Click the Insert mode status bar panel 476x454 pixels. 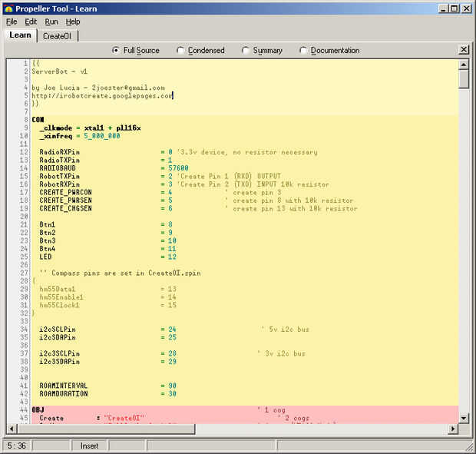click(90, 446)
